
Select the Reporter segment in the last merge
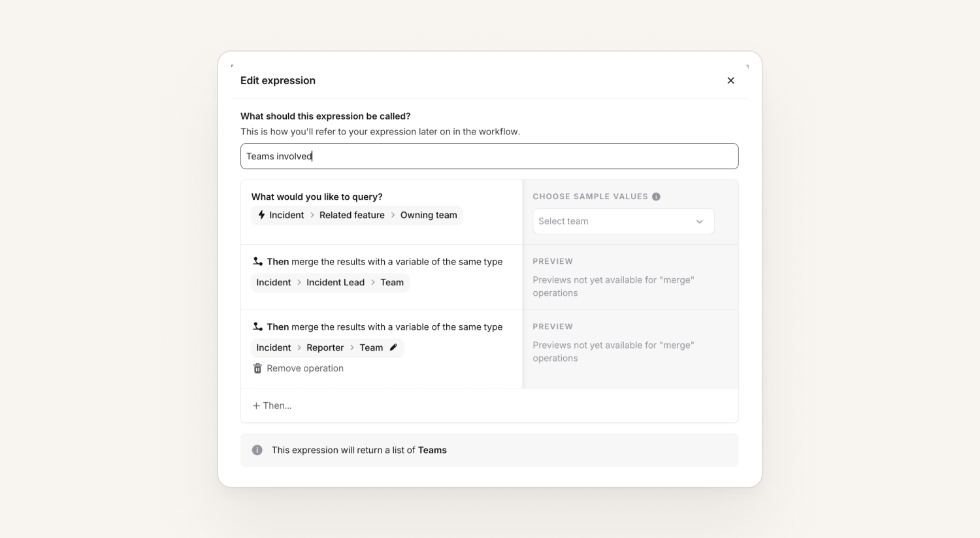pos(325,347)
